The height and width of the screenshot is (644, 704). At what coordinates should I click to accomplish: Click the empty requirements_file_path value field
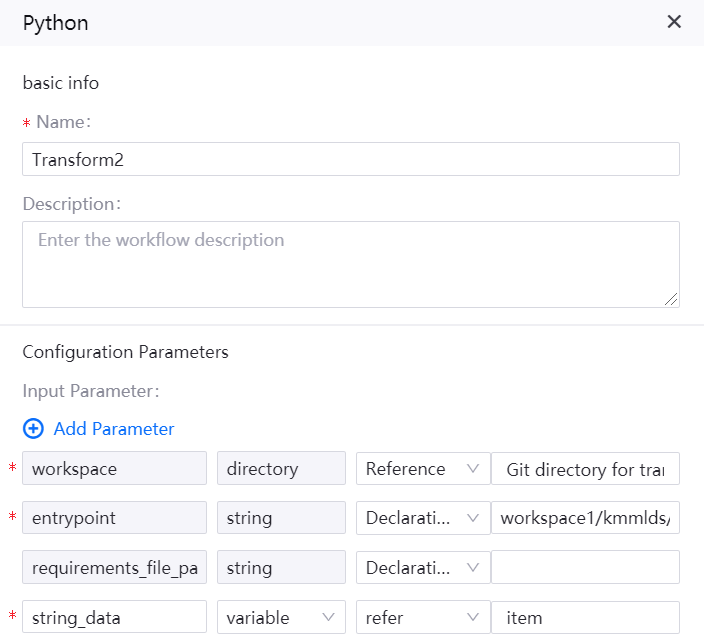586,568
